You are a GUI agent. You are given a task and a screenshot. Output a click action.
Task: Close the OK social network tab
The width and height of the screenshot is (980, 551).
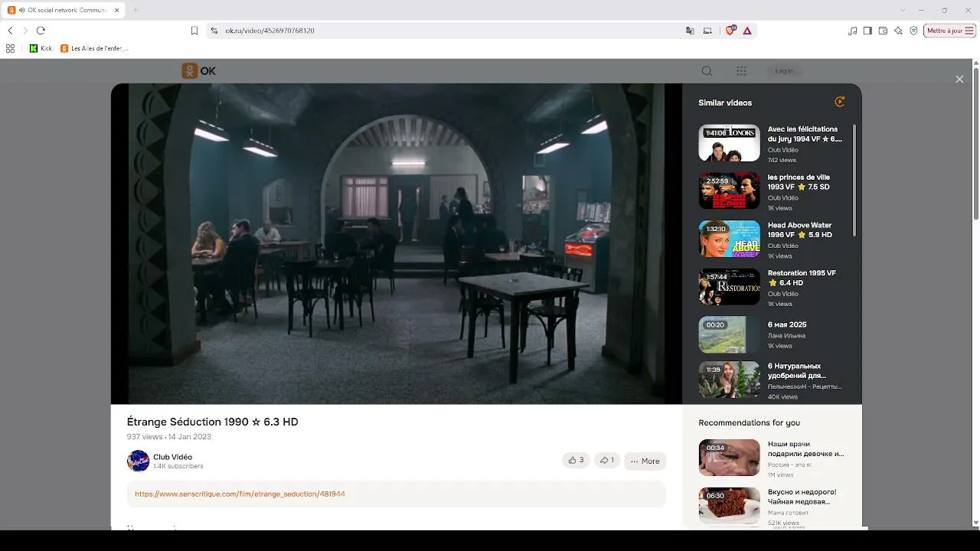[x=117, y=10]
